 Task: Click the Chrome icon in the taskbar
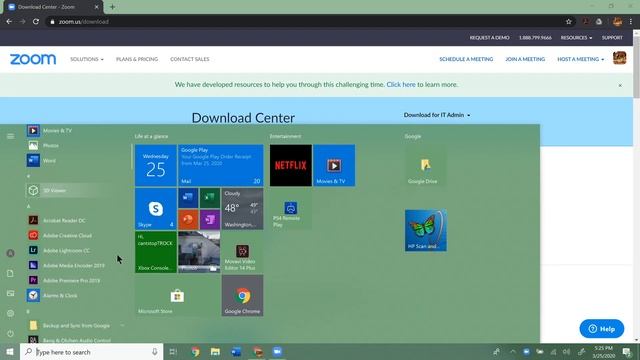click(x=195, y=351)
